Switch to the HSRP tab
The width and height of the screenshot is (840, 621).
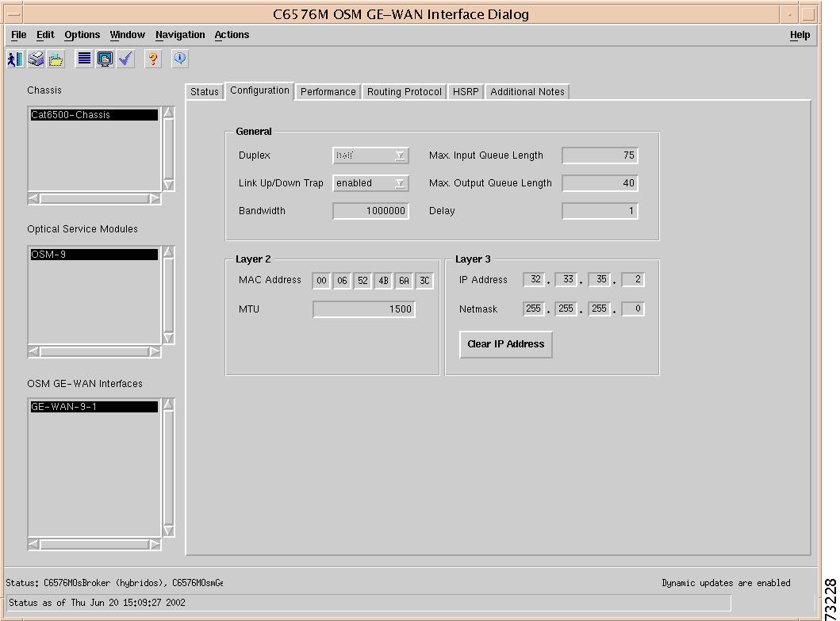tap(466, 92)
